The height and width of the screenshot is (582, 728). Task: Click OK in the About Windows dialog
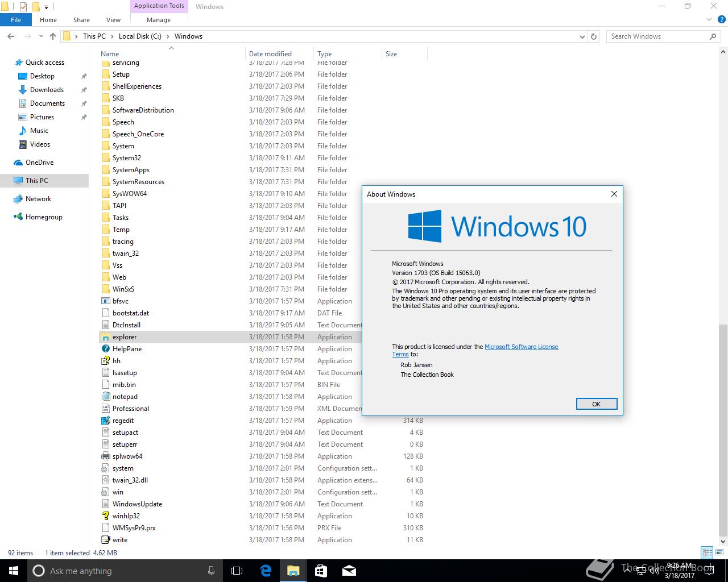(596, 404)
